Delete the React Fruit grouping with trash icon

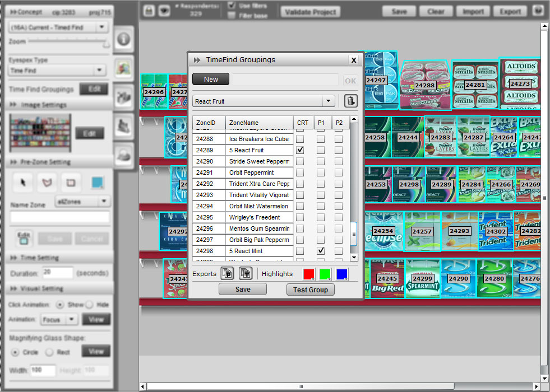(350, 101)
